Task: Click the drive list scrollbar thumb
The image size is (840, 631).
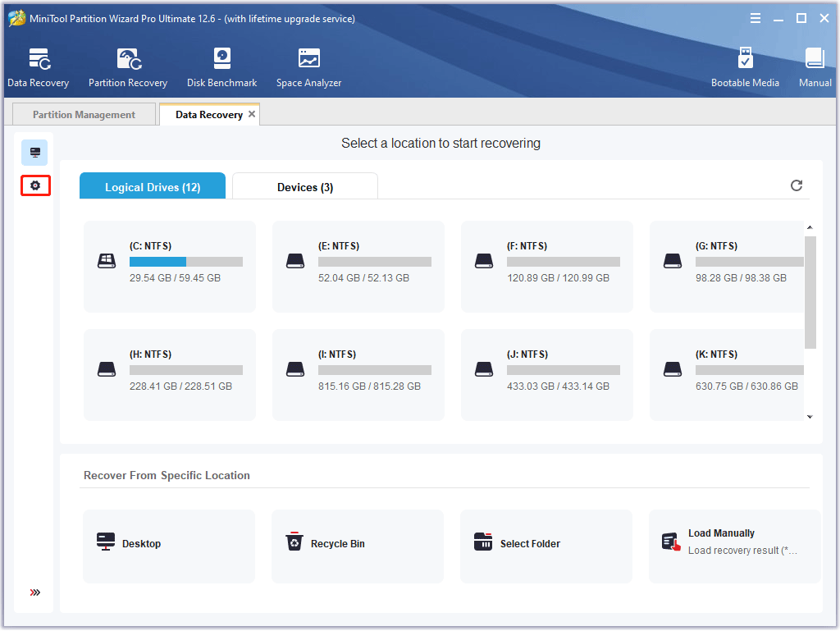Action: pyautogui.click(x=810, y=292)
